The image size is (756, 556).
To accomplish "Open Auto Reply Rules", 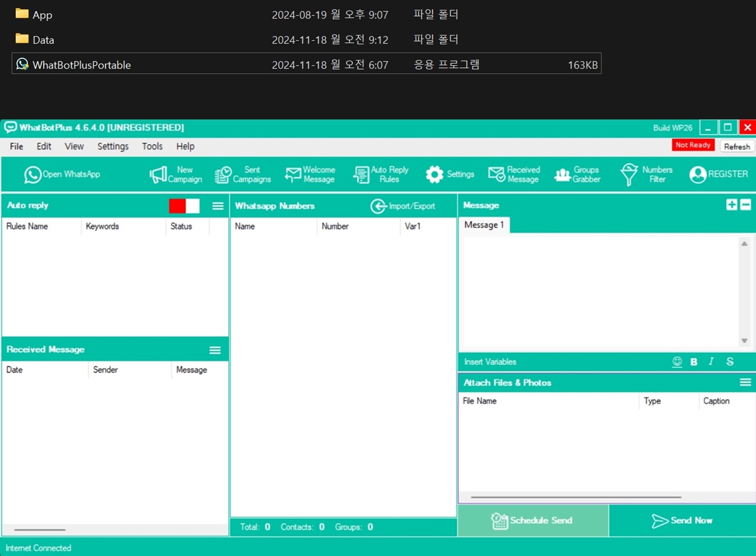I will pos(381,174).
